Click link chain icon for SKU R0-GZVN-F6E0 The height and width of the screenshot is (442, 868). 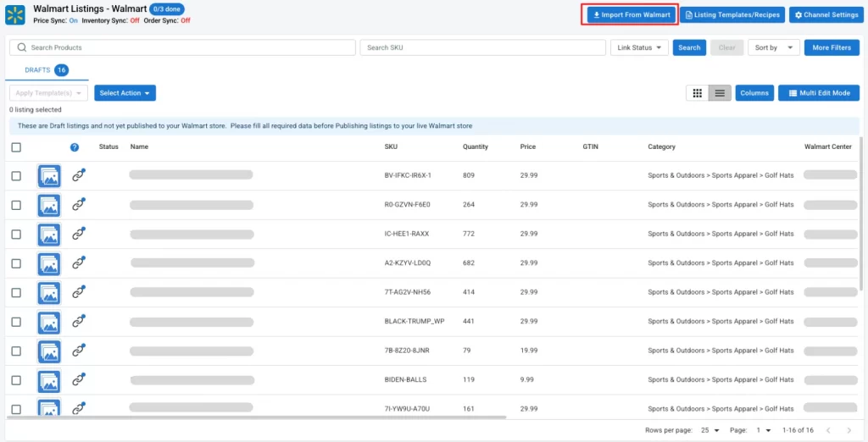coord(79,205)
